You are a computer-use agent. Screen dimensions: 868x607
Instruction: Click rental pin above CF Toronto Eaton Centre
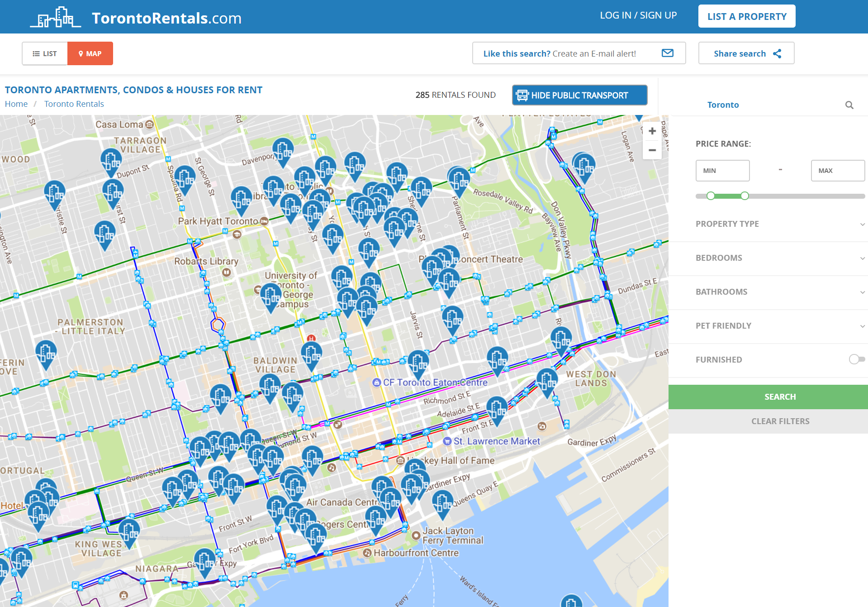[418, 364]
